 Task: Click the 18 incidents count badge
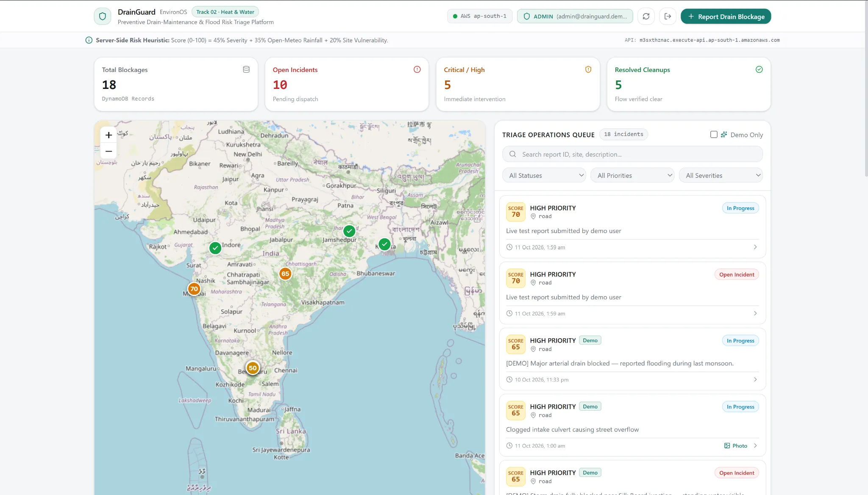point(623,134)
